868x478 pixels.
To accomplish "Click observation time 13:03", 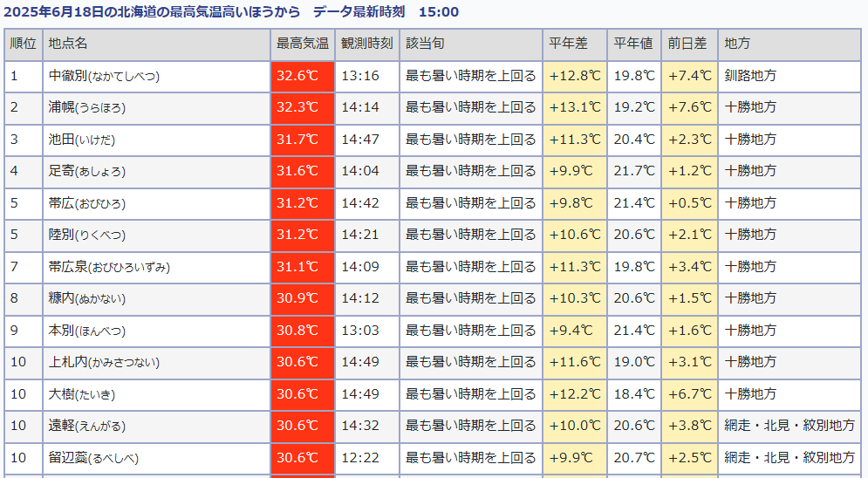I will click(x=360, y=331).
